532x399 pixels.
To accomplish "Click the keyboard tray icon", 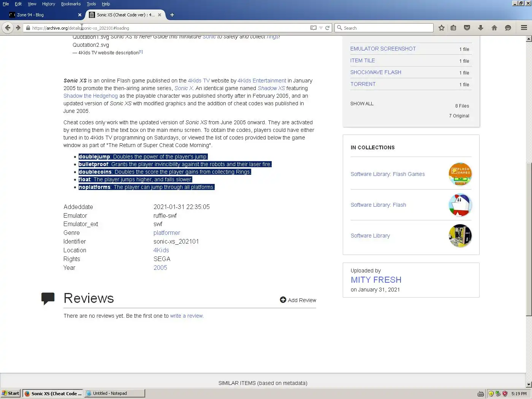I will point(481,394).
